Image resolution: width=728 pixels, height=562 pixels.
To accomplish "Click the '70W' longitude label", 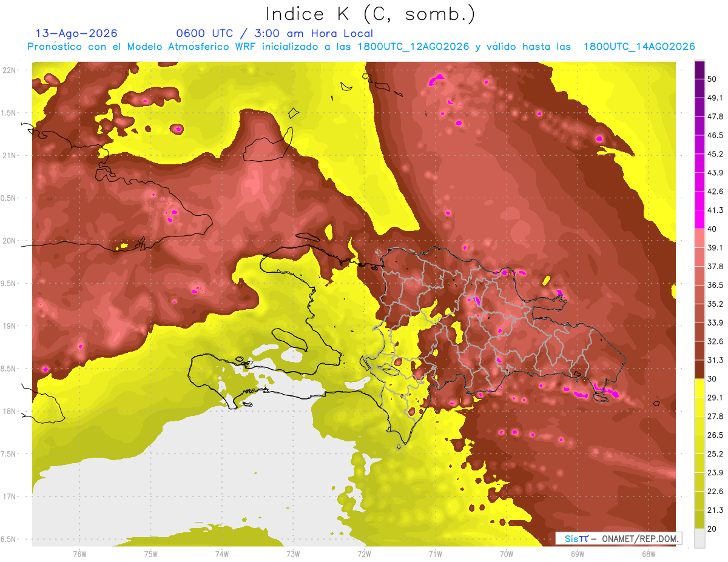I will tap(507, 553).
